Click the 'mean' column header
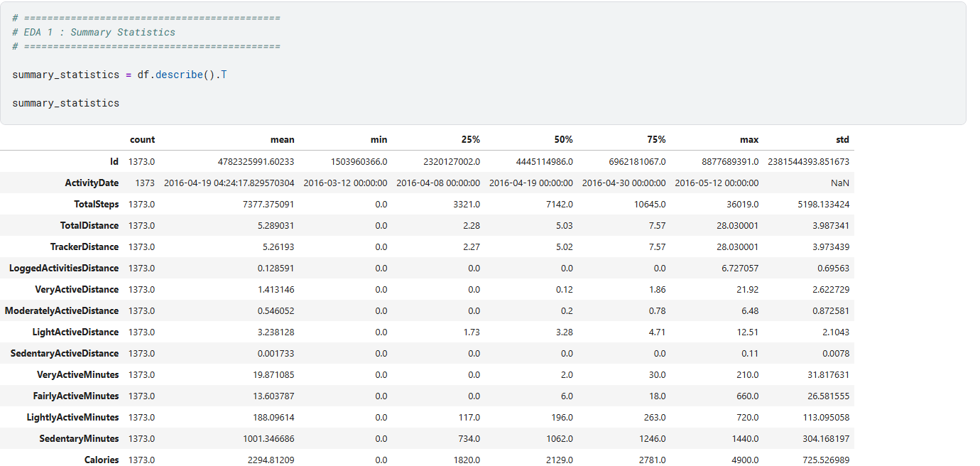The height and width of the screenshot is (466, 980). [283, 140]
